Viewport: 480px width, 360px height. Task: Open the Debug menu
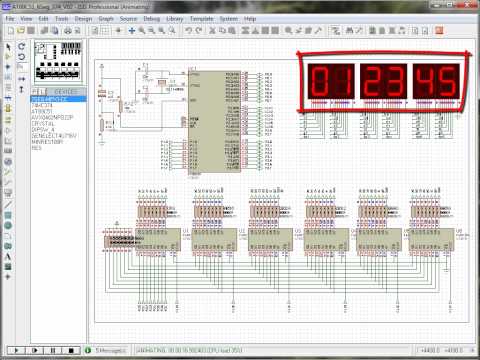(x=152, y=19)
